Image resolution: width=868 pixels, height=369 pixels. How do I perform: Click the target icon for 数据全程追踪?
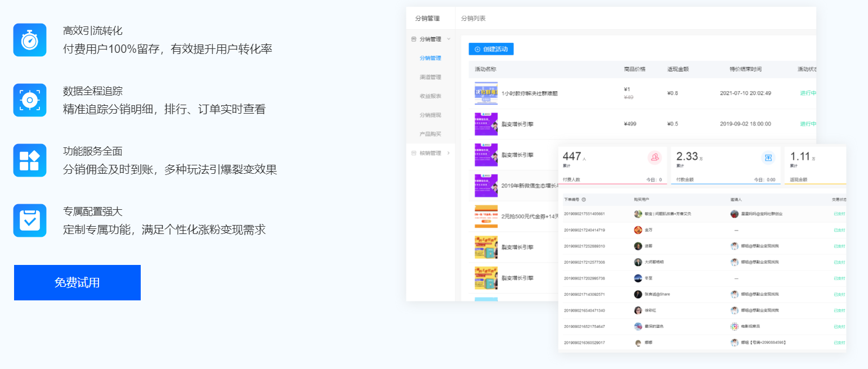pos(29,100)
